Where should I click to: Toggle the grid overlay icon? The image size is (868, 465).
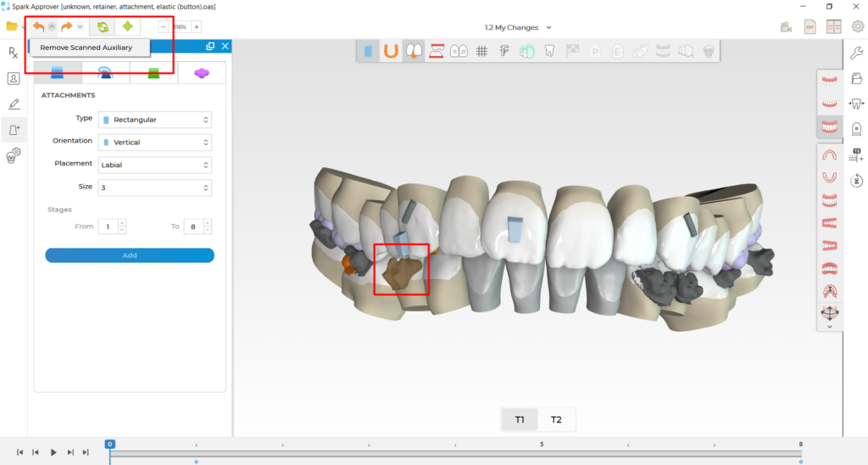[481, 52]
